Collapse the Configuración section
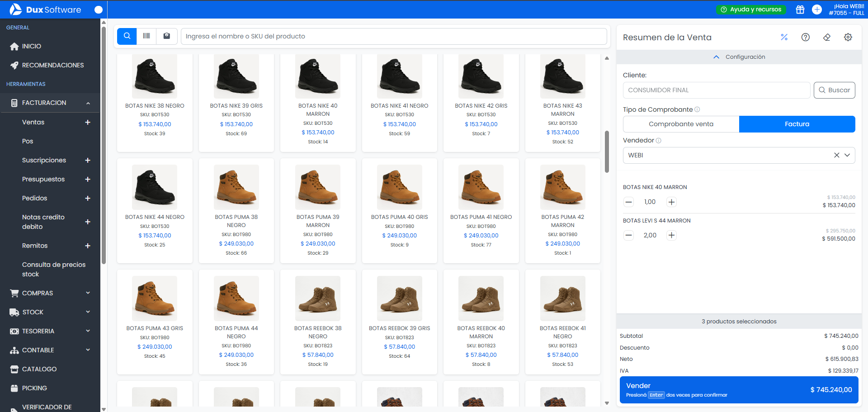868x412 pixels. click(739, 57)
